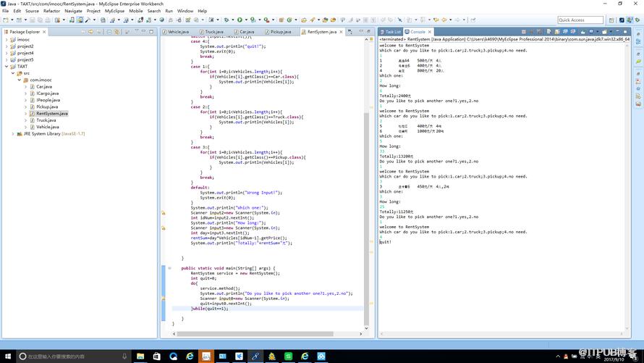Close the RentSystem.java editor tab
This screenshot has height=363, width=644.
coord(341,32)
